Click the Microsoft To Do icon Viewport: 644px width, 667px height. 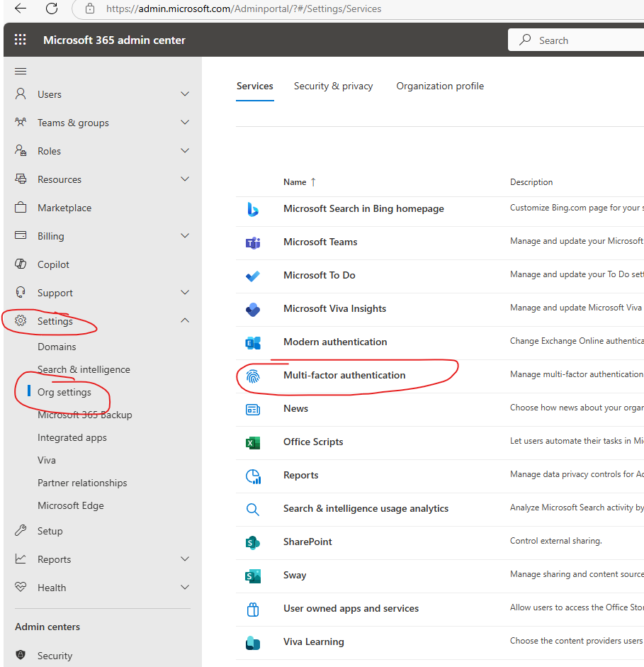point(253,276)
